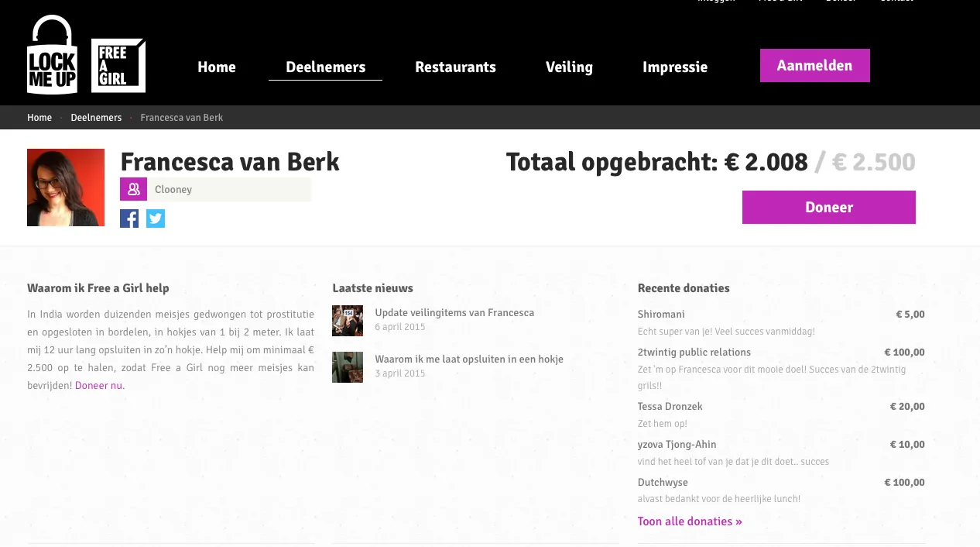The height and width of the screenshot is (547, 980).
Task: Share on Facebook icon
Action: (129, 218)
